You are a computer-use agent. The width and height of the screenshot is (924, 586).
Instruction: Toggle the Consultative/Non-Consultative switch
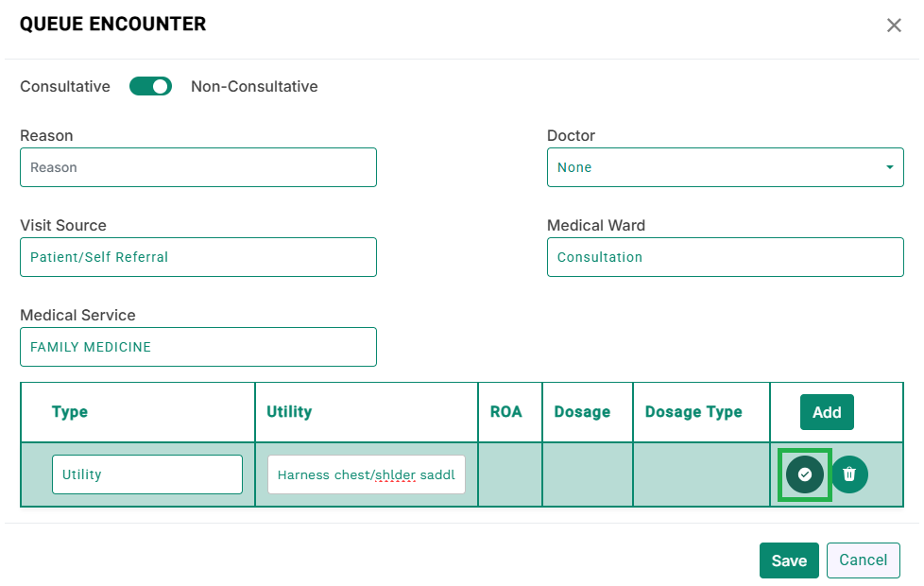tap(150, 87)
